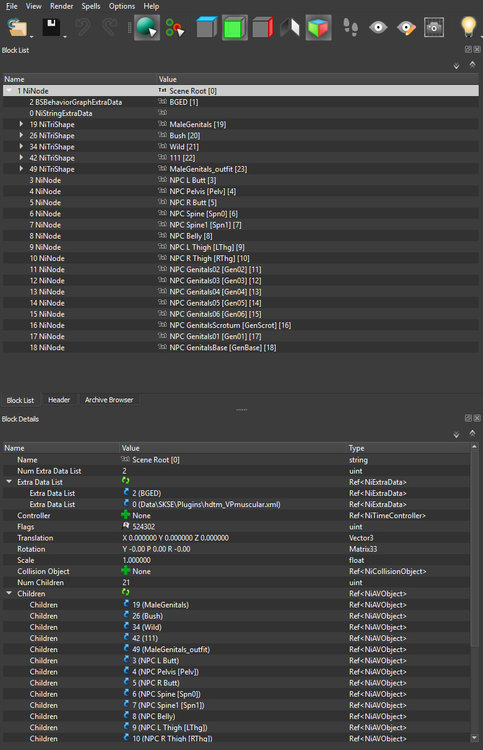Expand 34 NiTriShape Wild node
This screenshot has height=750, width=483.
click(21, 146)
